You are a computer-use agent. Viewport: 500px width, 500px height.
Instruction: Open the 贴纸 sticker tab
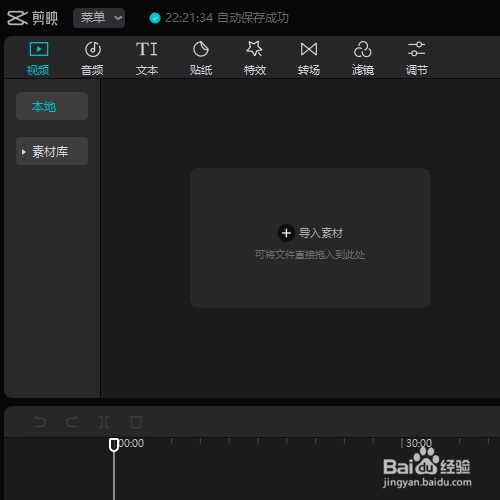[201, 59]
